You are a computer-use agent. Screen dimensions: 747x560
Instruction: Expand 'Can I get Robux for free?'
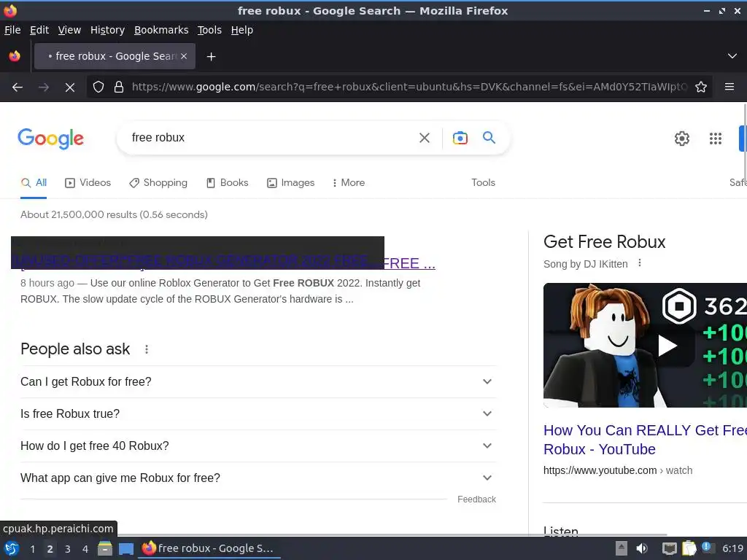[x=258, y=382]
